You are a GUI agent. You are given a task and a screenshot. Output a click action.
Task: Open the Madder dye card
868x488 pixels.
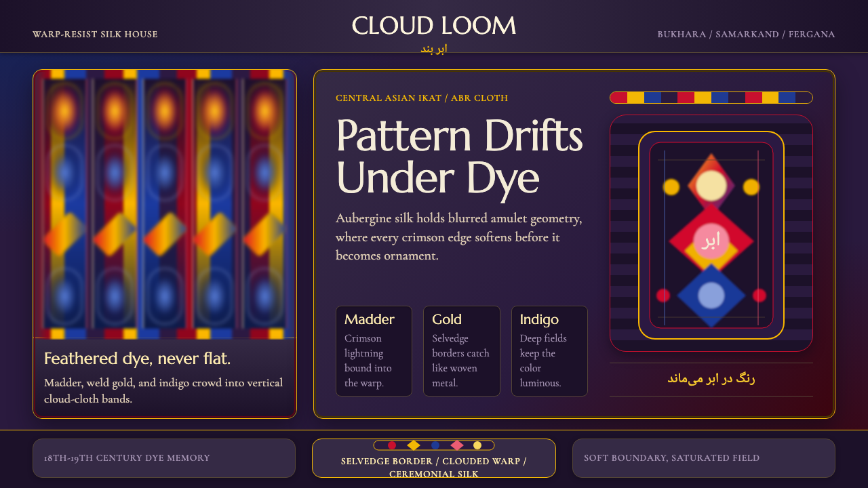374,351
